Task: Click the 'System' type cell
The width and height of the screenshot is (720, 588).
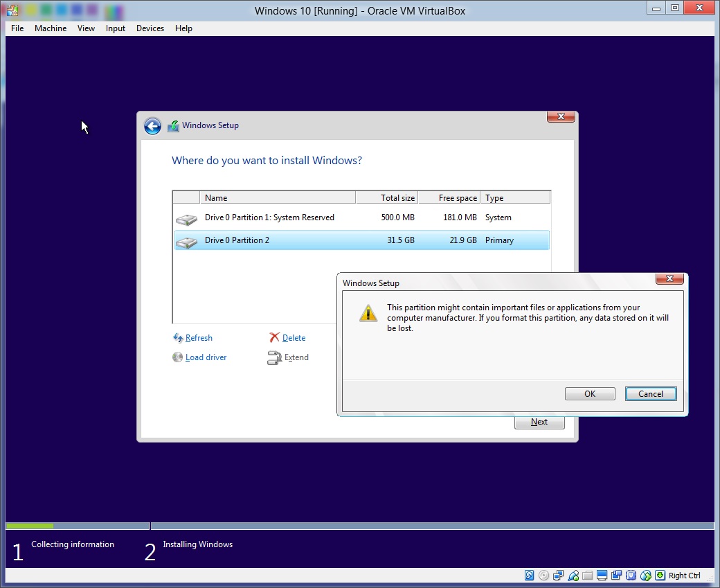Action: click(498, 217)
